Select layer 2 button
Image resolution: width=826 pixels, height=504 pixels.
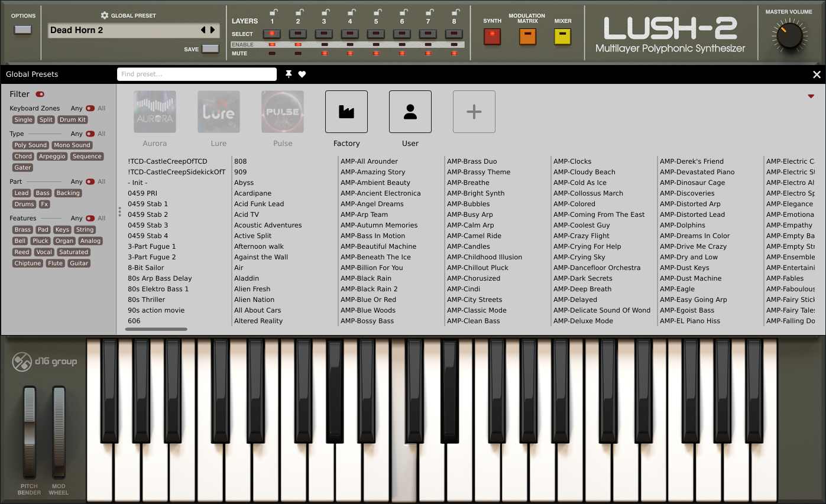298,34
